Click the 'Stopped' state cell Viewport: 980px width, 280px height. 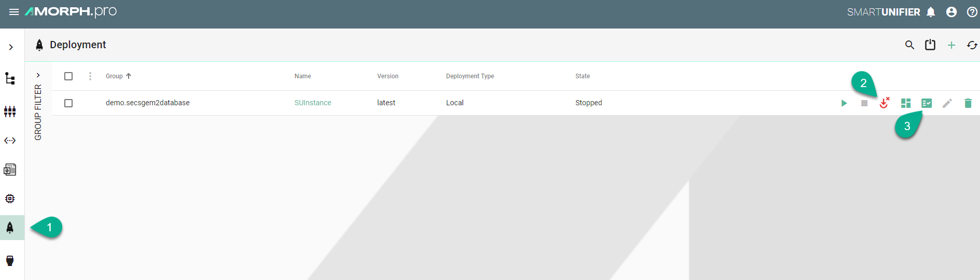589,103
